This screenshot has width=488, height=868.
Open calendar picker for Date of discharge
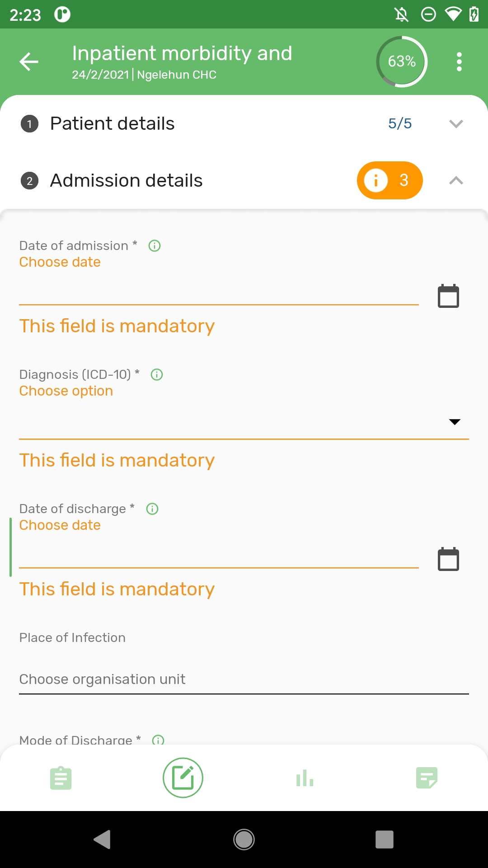coord(448,559)
